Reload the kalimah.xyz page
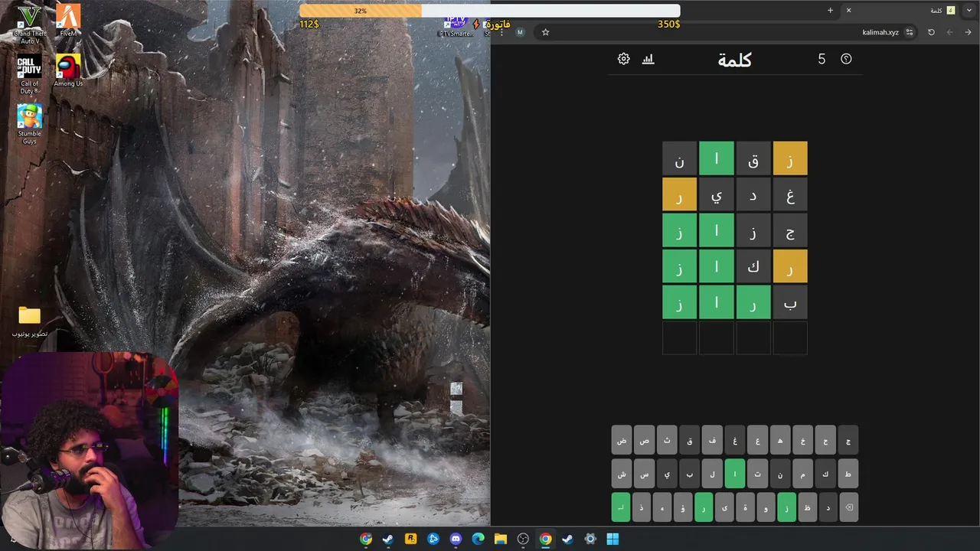 coord(931,32)
